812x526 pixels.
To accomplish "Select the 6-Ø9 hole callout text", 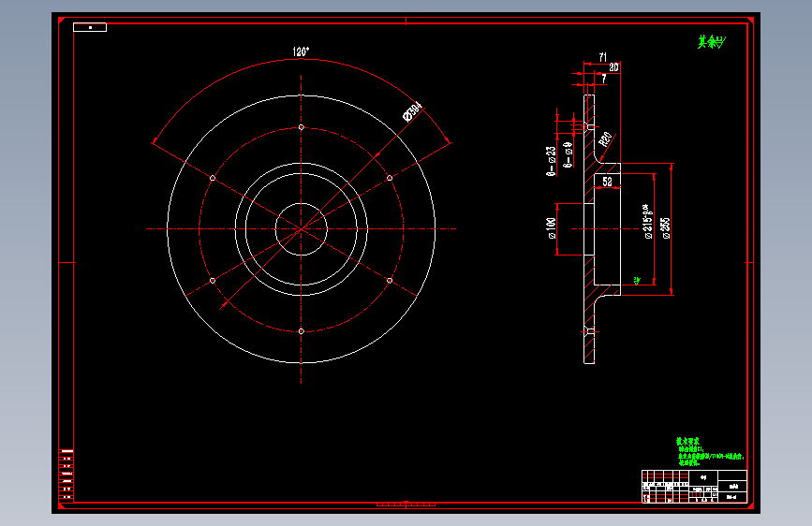I will (568, 154).
